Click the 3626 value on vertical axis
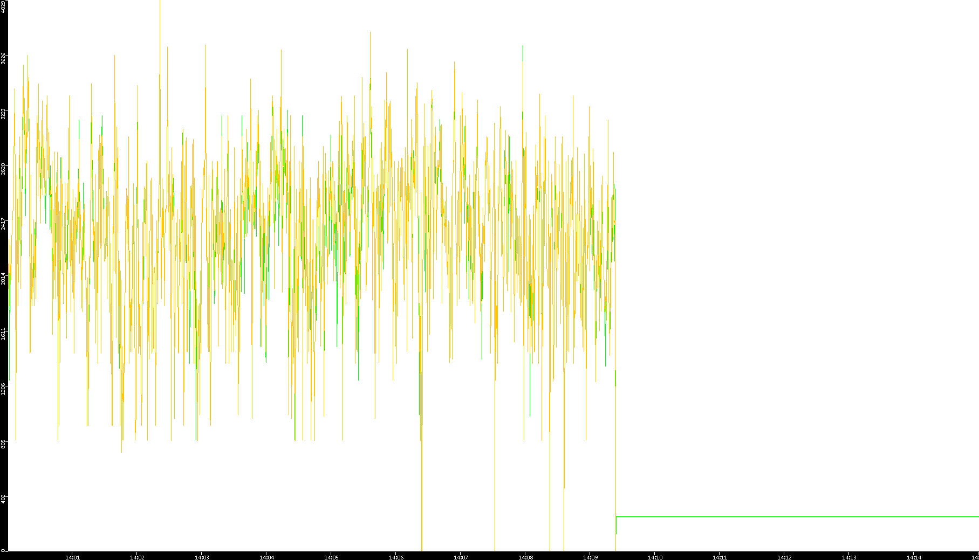 pyautogui.click(x=3, y=58)
